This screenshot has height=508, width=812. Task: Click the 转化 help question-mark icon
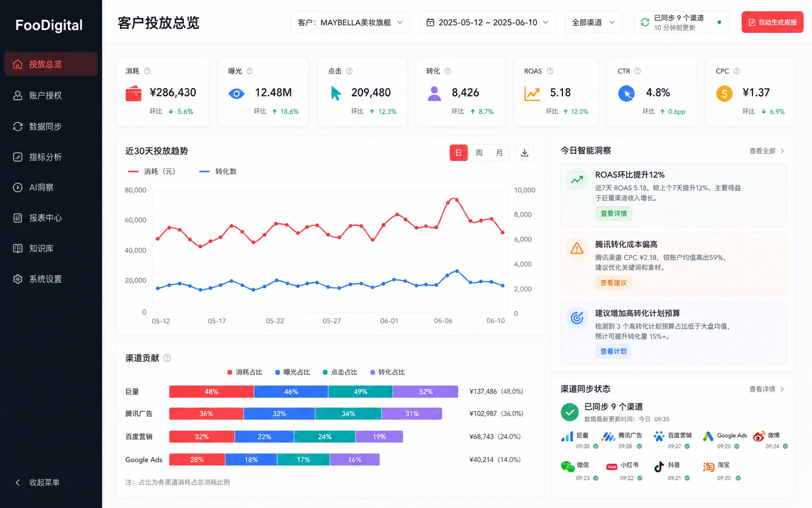pos(447,71)
